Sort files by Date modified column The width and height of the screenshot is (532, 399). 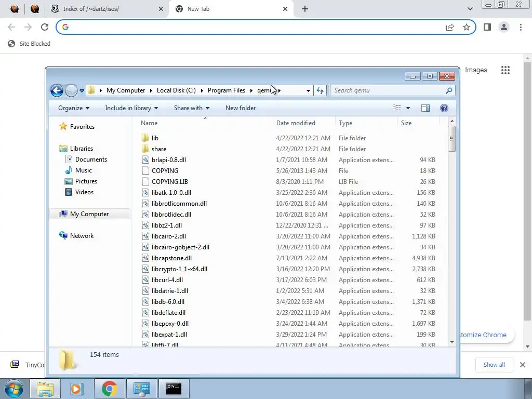click(x=303, y=123)
